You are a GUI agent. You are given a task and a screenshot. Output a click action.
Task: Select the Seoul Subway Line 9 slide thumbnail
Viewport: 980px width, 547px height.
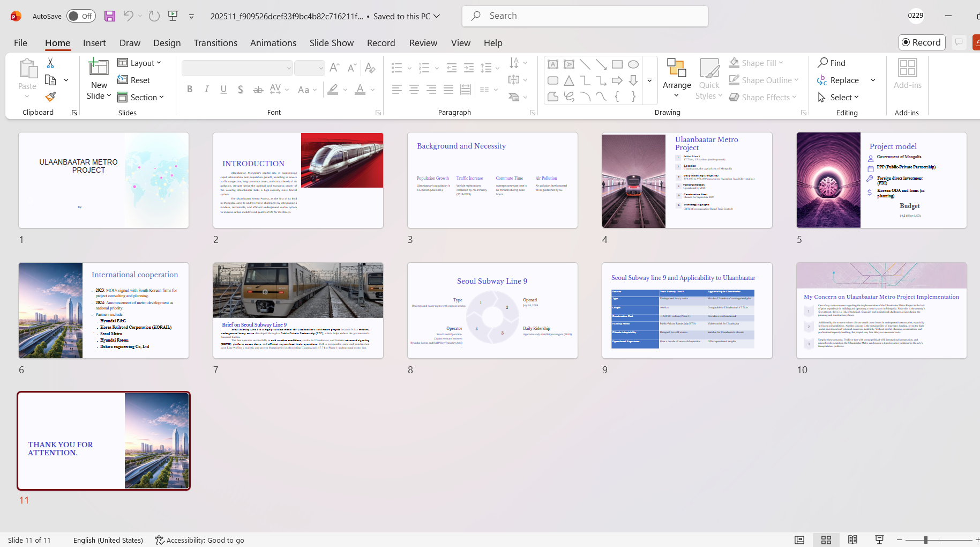pyautogui.click(x=492, y=311)
